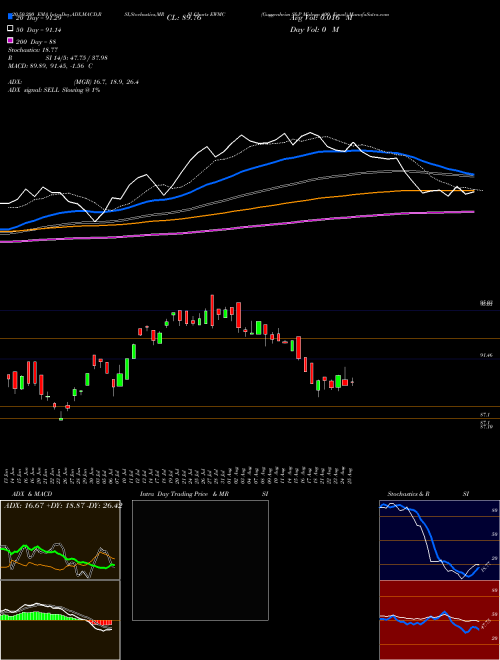Select the '200 Day = 88' legend text
This screenshot has width=500, height=660.
click(35, 42)
